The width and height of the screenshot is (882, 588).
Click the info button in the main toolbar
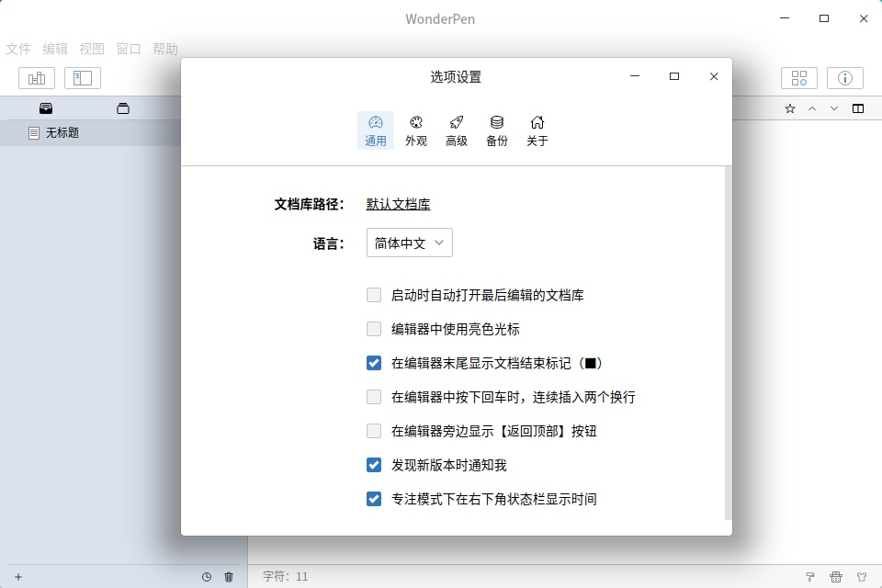844,78
